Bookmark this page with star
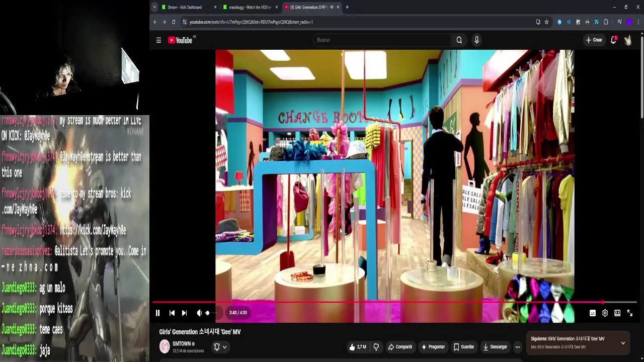Viewport: 644px width, 362px height. [546, 22]
